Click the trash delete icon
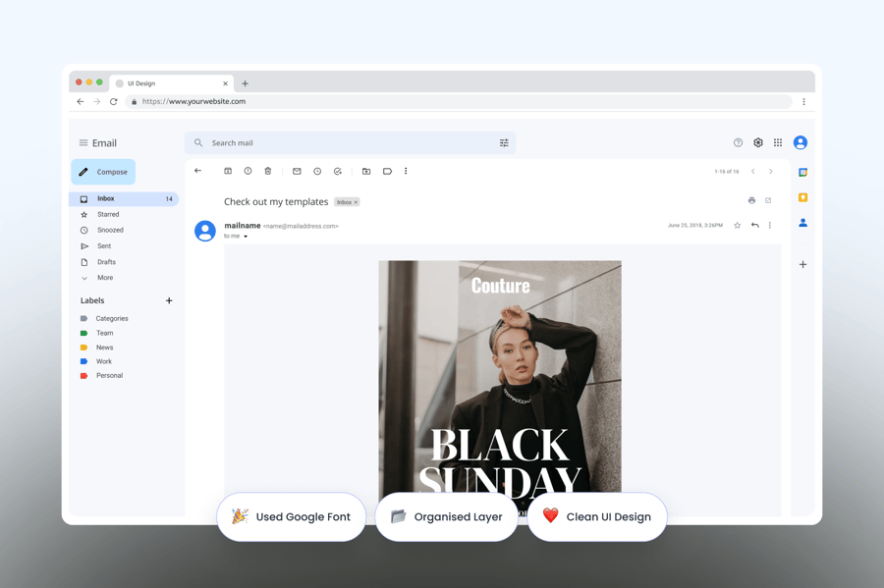The width and height of the screenshot is (884, 588). tap(268, 172)
